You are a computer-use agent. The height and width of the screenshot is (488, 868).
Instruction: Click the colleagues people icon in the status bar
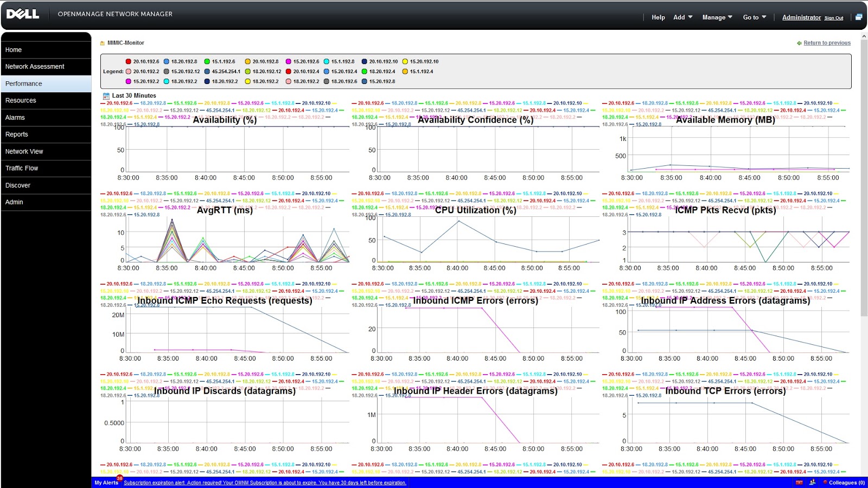click(x=813, y=482)
